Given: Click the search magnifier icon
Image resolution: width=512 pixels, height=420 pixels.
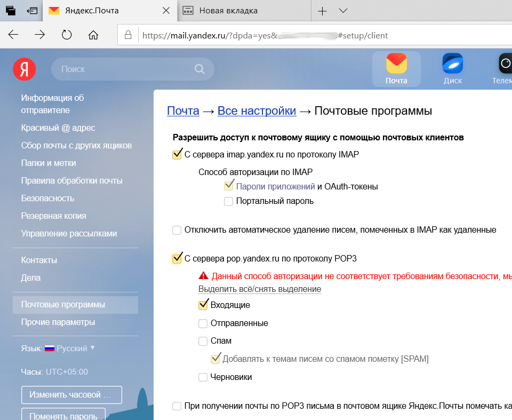Looking at the screenshot, I should coord(199,69).
